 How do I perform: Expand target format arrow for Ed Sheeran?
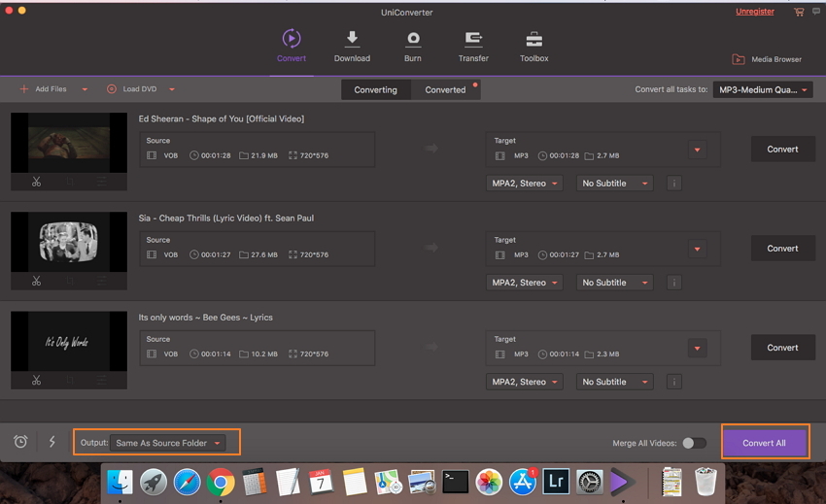(x=698, y=151)
